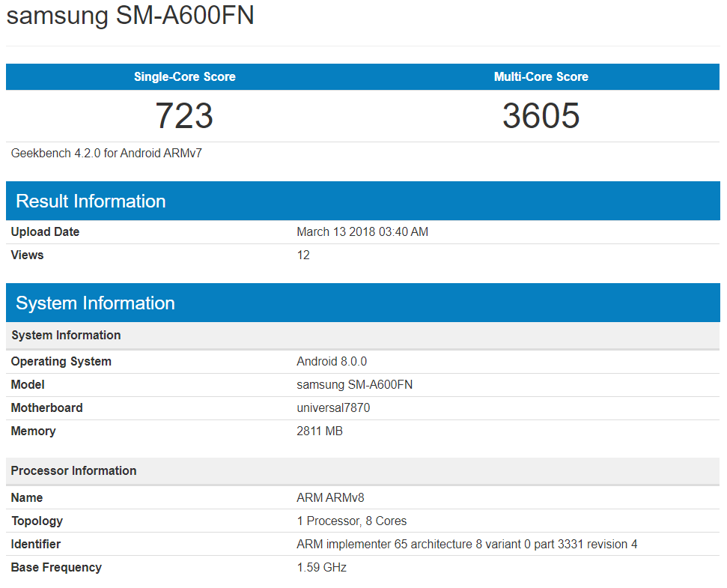Click the Topology value 1 Processor, 8 Cores

pyautogui.click(x=351, y=521)
